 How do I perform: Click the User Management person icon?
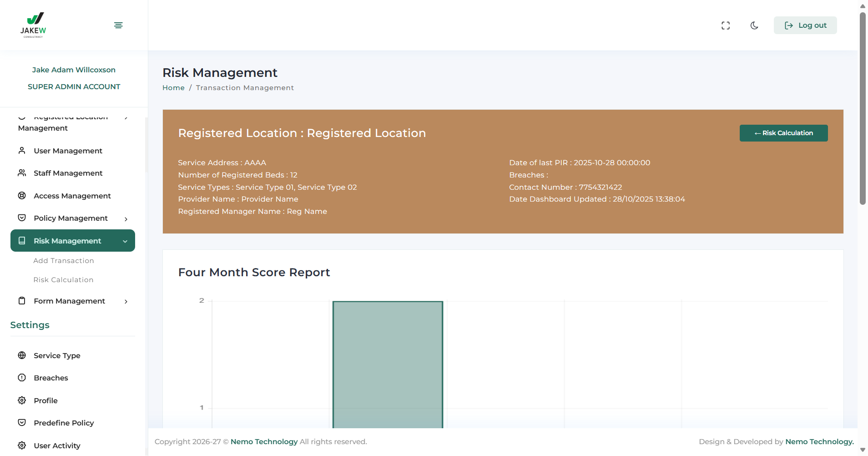[22, 151]
